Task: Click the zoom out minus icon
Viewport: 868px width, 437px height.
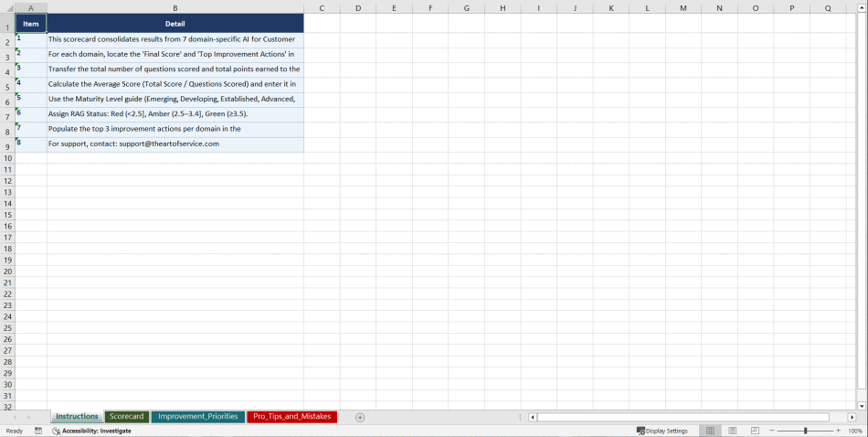Action: click(772, 431)
